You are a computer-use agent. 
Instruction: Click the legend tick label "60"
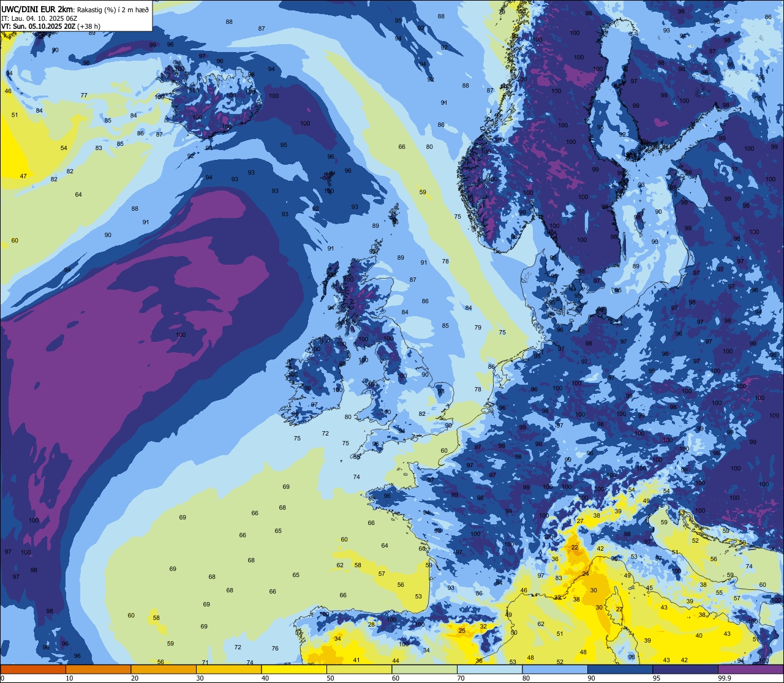point(395,678)
